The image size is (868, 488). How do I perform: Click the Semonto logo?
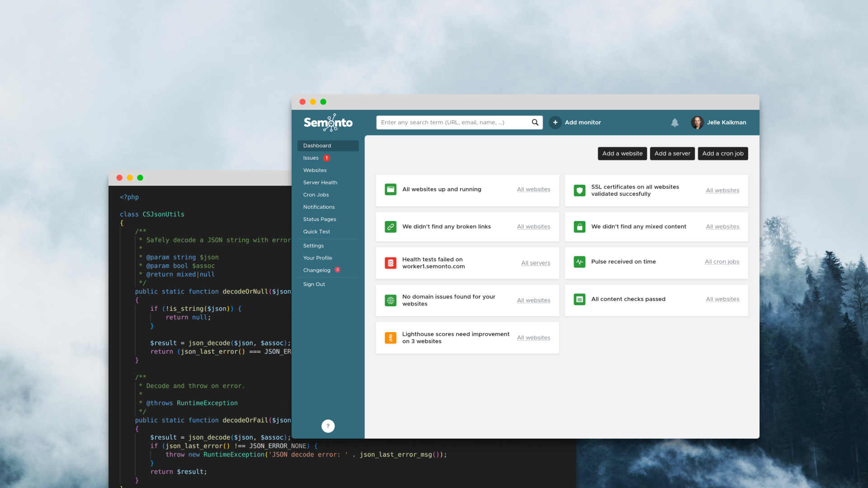click(x=328, y=122)
